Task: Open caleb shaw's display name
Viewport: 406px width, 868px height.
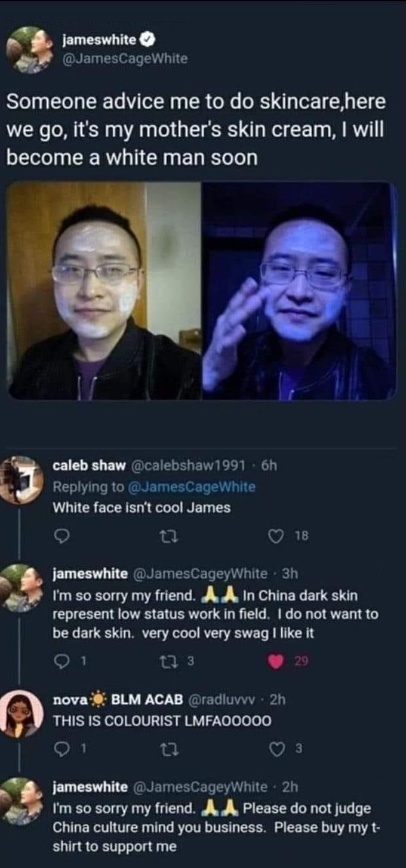Action: [89, 465]
